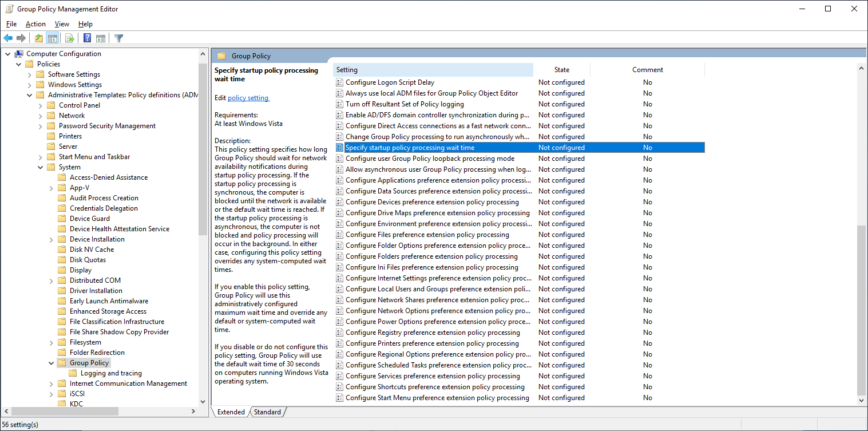Expand the Internet Communication Management node
This screenshot has height=431, width=868.
pos(51,383)
